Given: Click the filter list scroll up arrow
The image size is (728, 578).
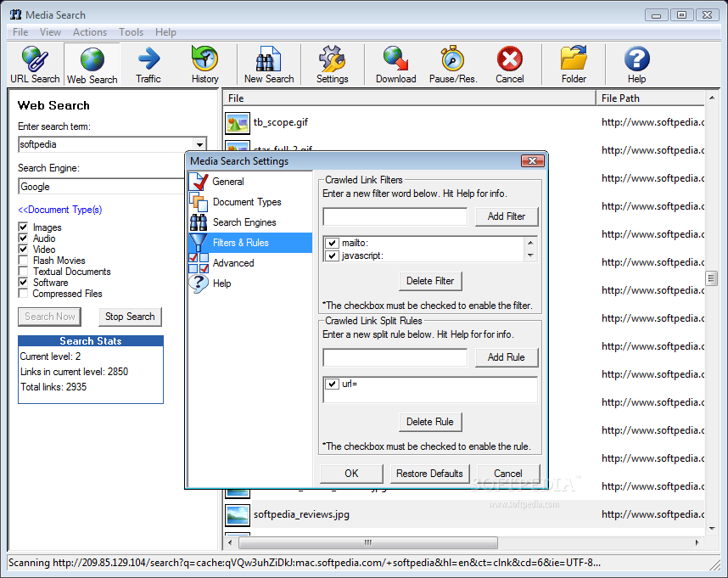Looking at the screenshot, I should pos(530,243).
